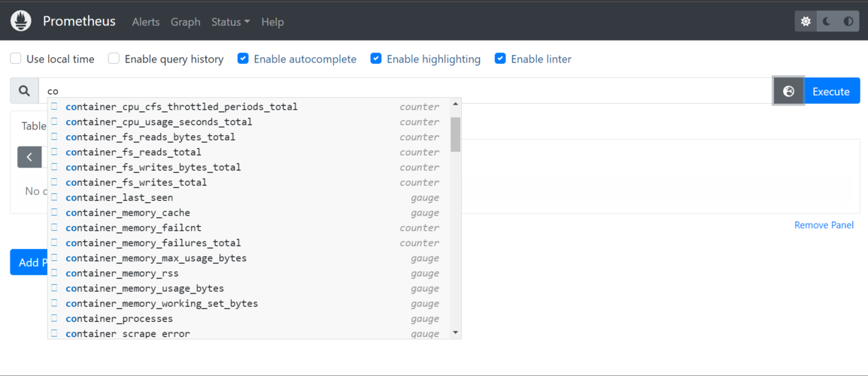This screenshot has height=376, width=868.
Task: Select the Table tab
Action: pyautogui.click(x=33, y=126)
